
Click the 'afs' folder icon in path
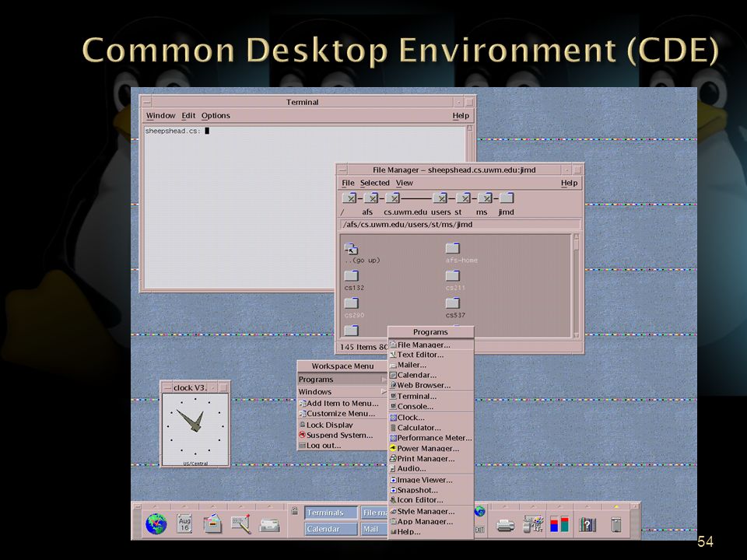[x=370, y=198]
